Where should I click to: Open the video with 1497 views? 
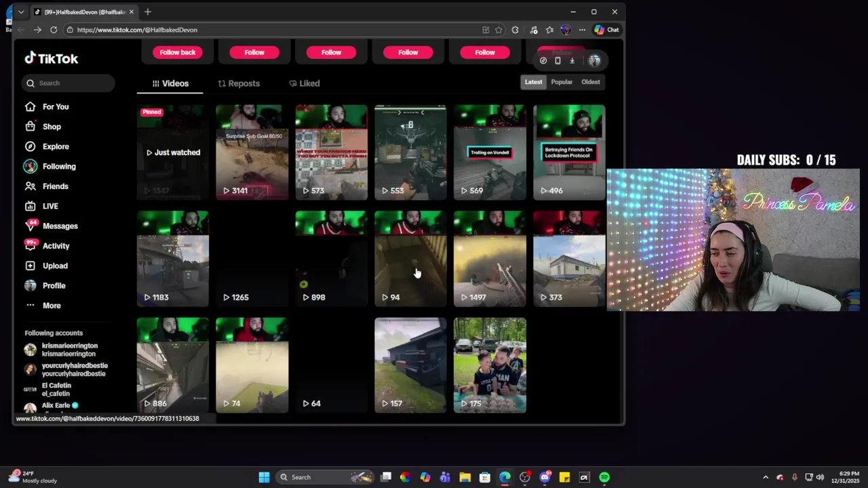click(490, 259)
